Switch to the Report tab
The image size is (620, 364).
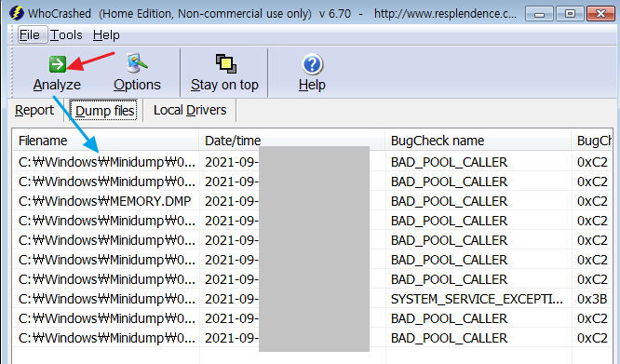point(34,110)
